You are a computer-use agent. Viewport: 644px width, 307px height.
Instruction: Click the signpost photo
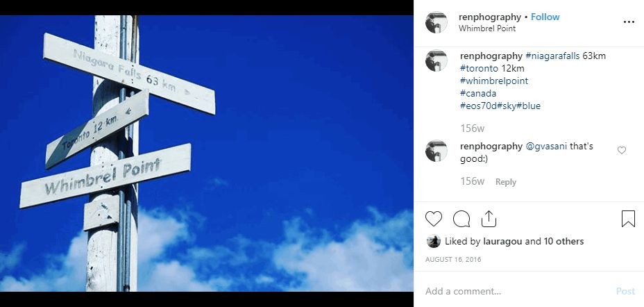(x=207, y=153)
